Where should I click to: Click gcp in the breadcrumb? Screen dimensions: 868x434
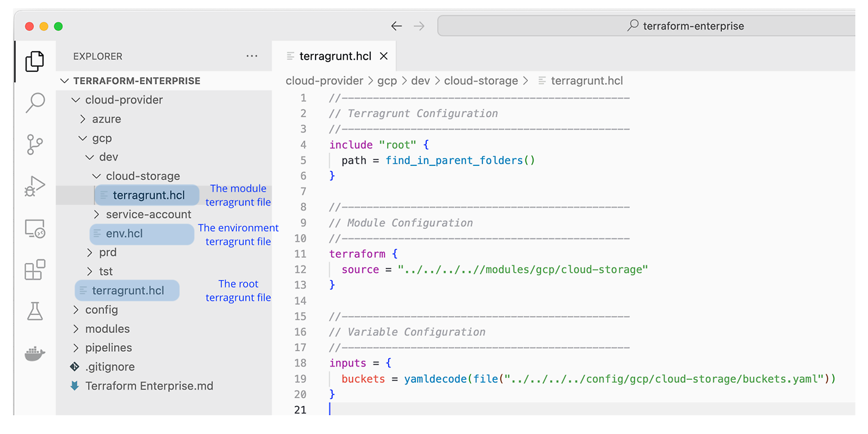point(387,81)
